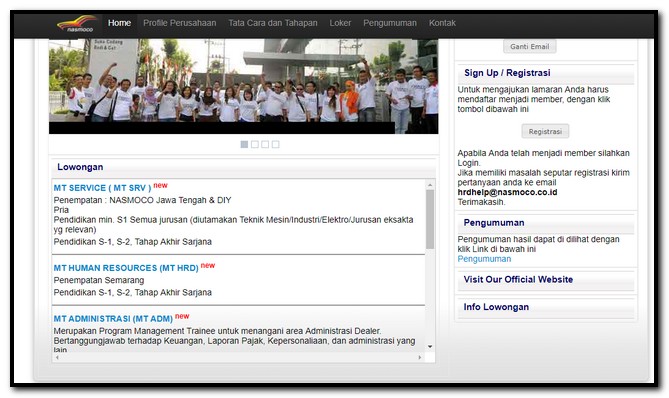
Task: Click the Lowongan vertical scrollbar thumb
Action: [430, 219]
